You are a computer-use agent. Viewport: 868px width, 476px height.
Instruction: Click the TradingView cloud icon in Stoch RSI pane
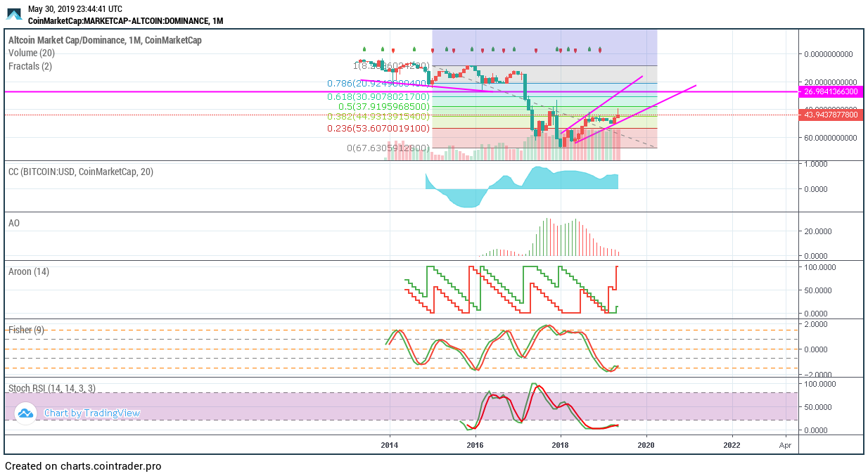click(x=25, y=413)
